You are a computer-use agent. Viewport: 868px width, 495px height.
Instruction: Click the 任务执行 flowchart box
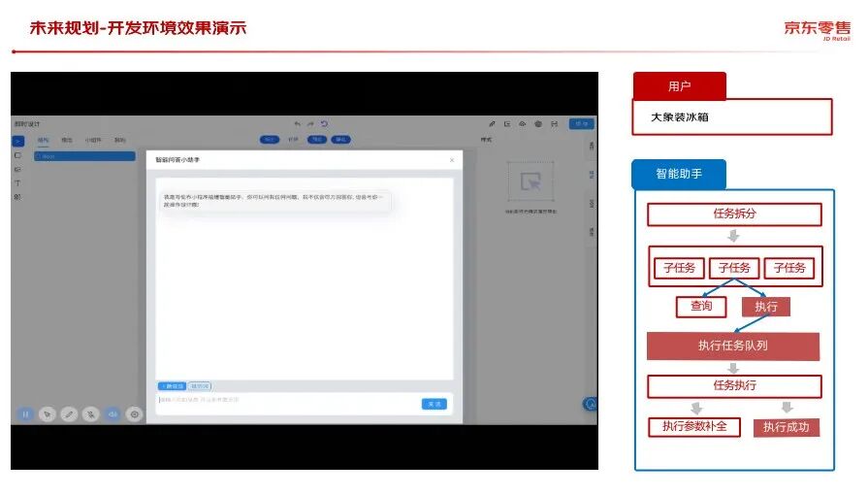click(x=734, y=385)
